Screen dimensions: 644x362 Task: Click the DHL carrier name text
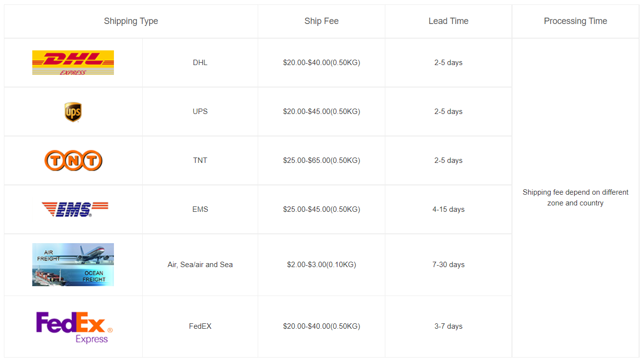(x=200, y=63)
